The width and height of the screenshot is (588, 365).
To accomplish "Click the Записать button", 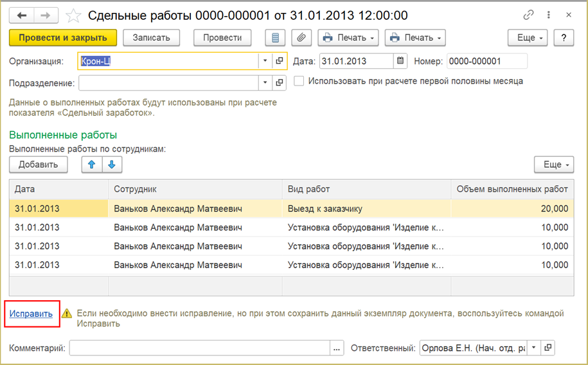I will pyautogui.click(x=152, y=37).
